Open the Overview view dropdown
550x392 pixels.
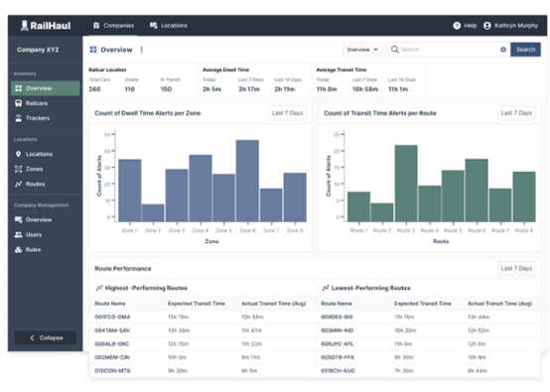(362, 50)
